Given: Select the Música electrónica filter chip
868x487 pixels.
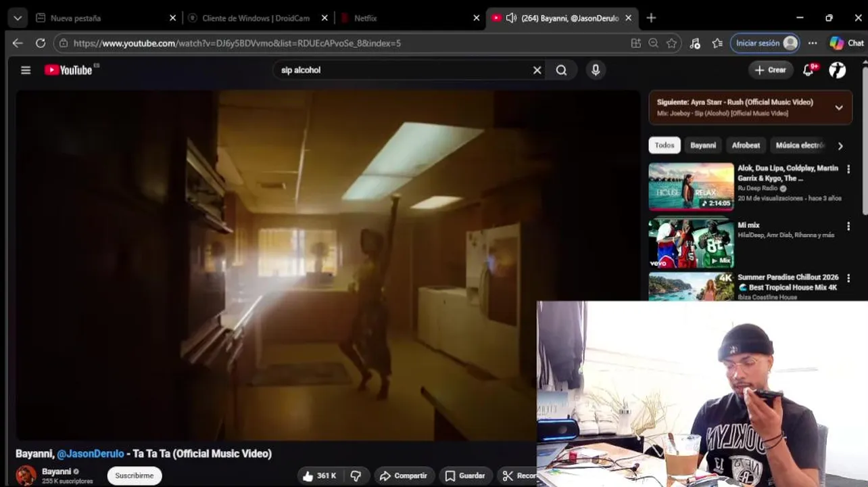Looking at the screenshot, I should [x=800, y=145].
